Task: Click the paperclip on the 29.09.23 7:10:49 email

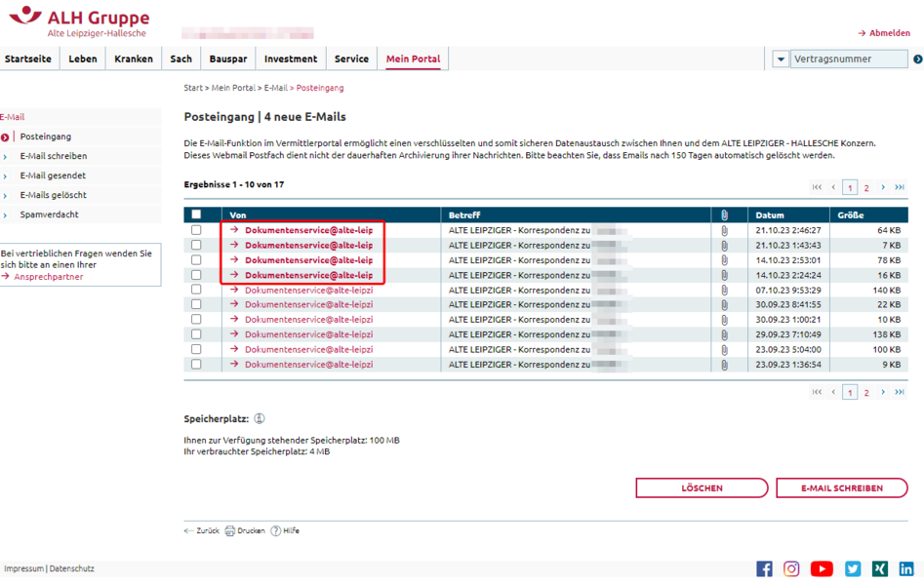Action: (724, 334)
